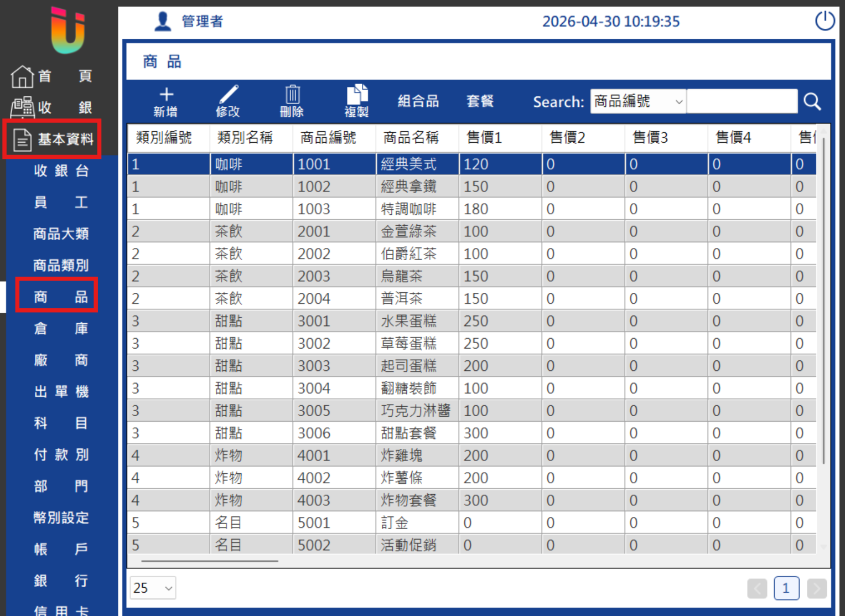Open the 商品編號 search field dropdown

pos(638,101)
